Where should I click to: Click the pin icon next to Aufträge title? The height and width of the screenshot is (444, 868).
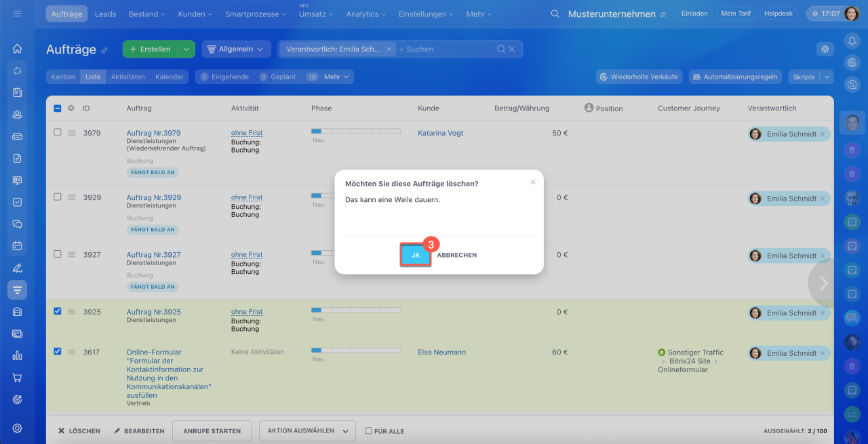[104, 50]
